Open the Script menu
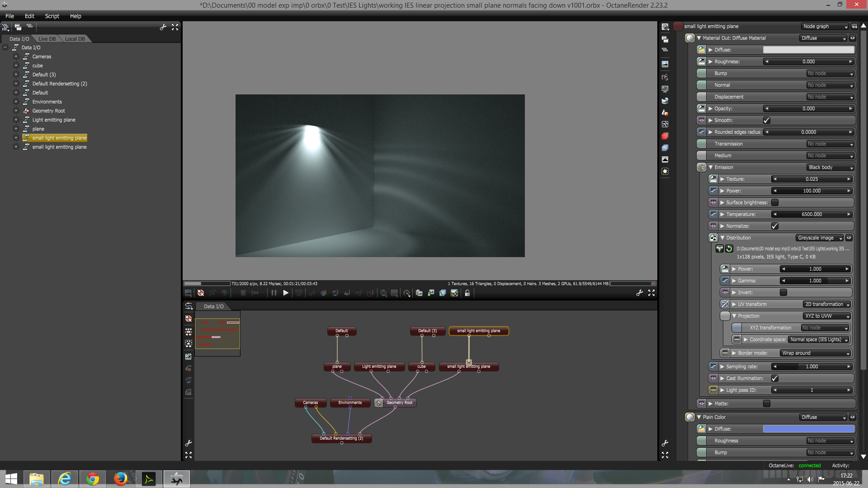This screenshot has width=868, height=488. (x=52, y=16)
